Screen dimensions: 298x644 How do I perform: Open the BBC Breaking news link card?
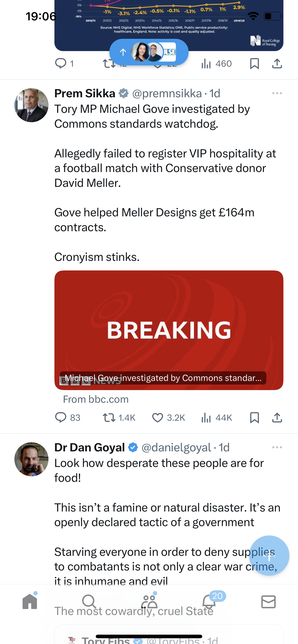tap(169, 330)
